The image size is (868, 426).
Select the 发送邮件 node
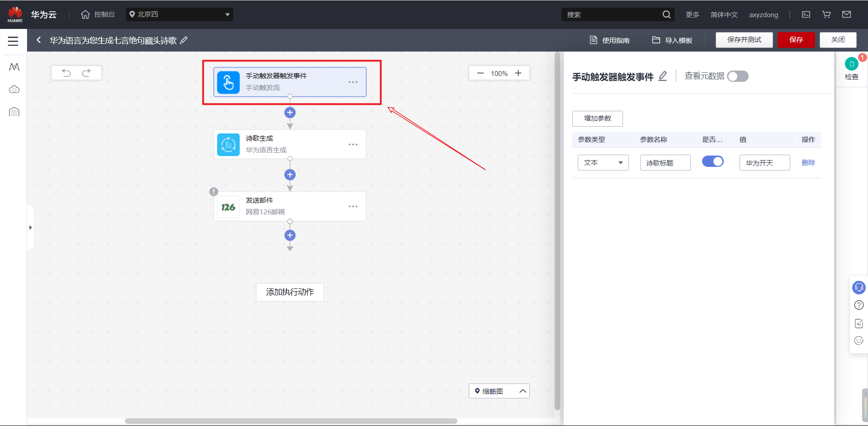[x=290, y=206]
